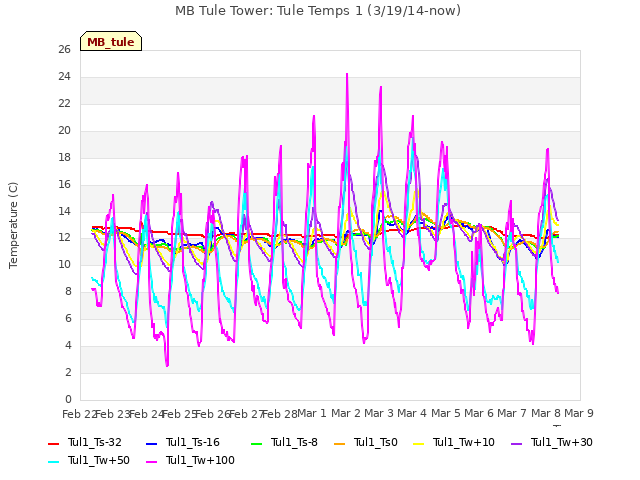Viewport: 640px width, 480px height.
Task: Click the lowest magenta dip near Feb 24
Action: click(167, 365)
